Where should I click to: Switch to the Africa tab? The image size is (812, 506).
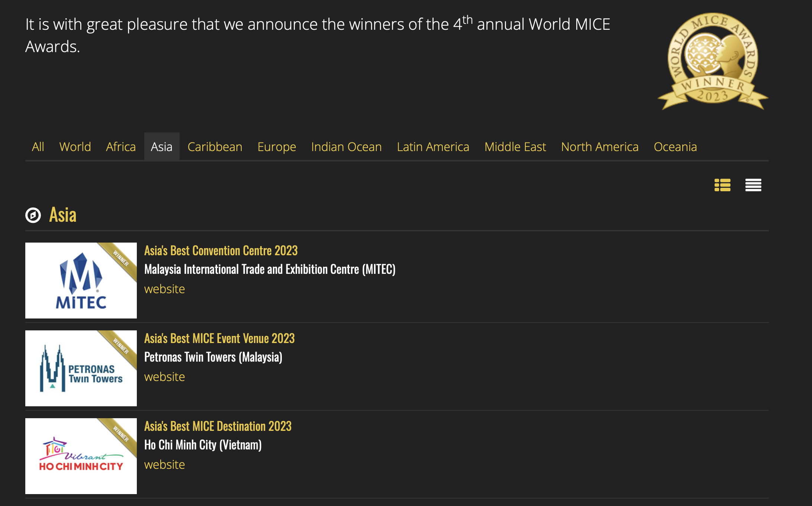tap(121, 147)
